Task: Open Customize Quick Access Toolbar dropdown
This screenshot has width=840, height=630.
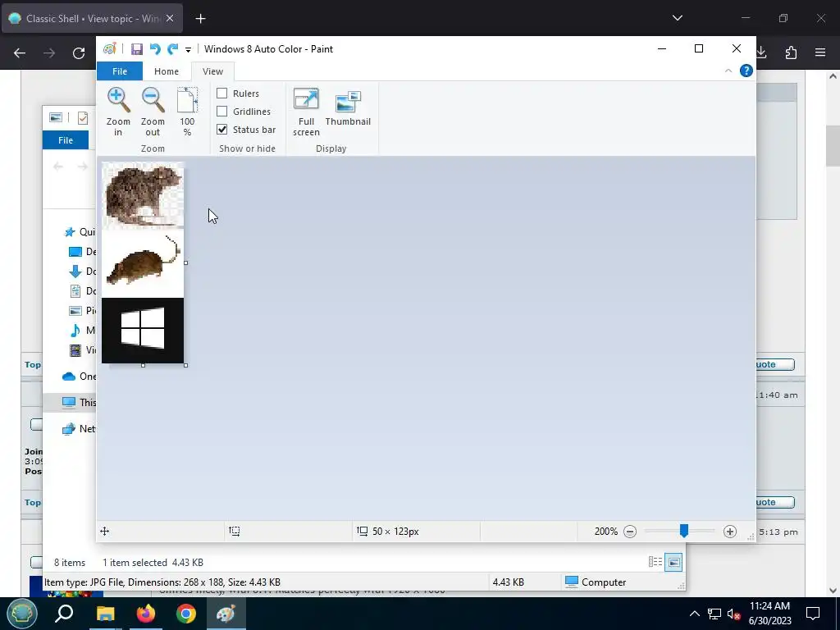Action: pos(188,49)
